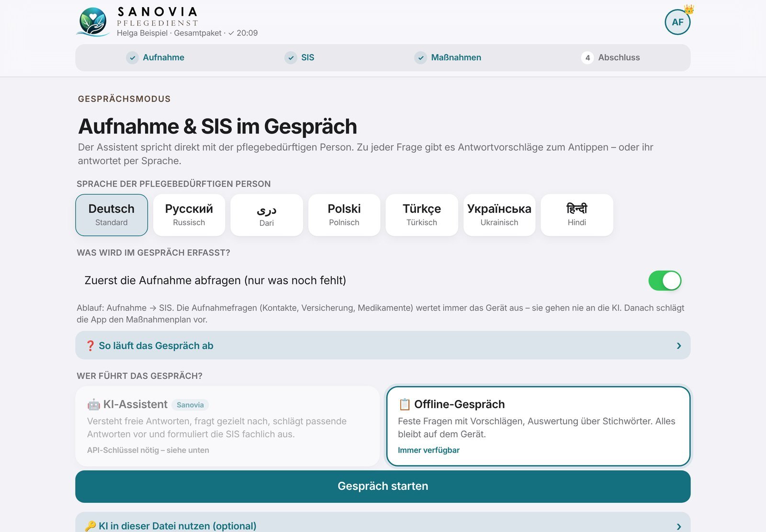
Task: Click chevron of So läuft das Gespräch ab
Action: click(679, 346)
